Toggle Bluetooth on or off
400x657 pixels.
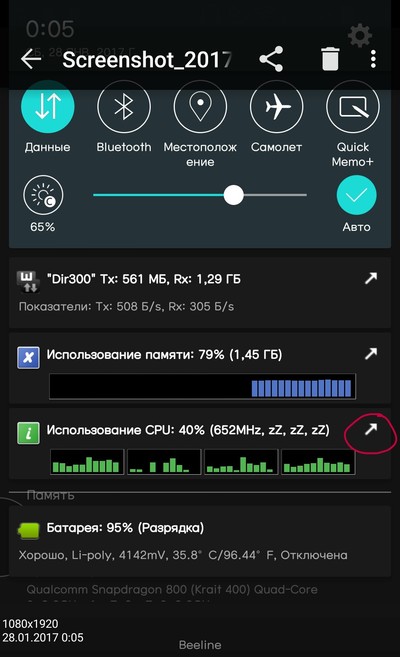[x=124, y=107]
